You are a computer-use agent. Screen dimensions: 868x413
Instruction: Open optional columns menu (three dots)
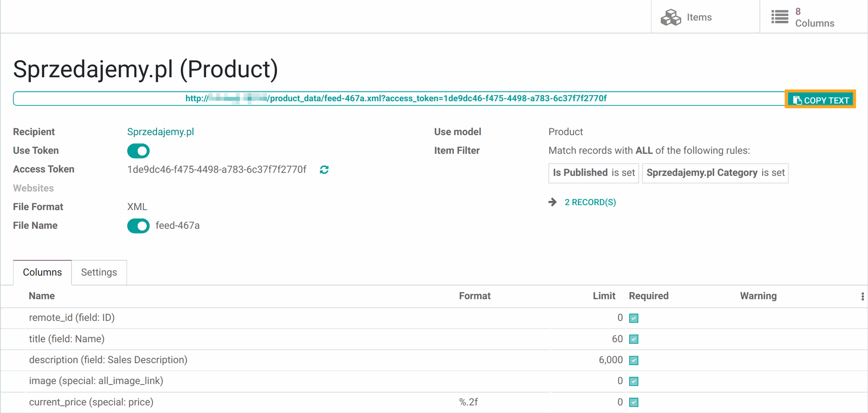863,296
